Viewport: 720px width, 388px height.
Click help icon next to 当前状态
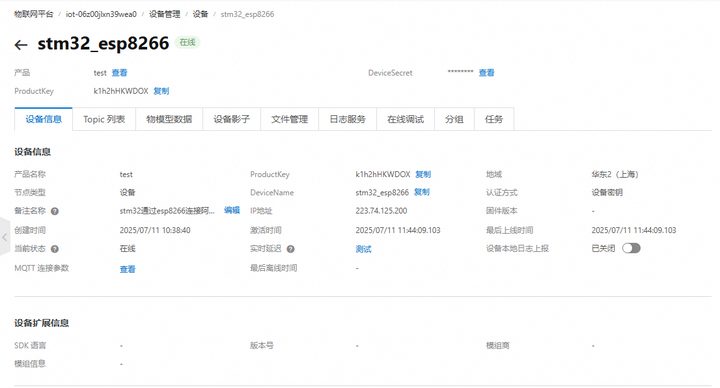[55, 249]
